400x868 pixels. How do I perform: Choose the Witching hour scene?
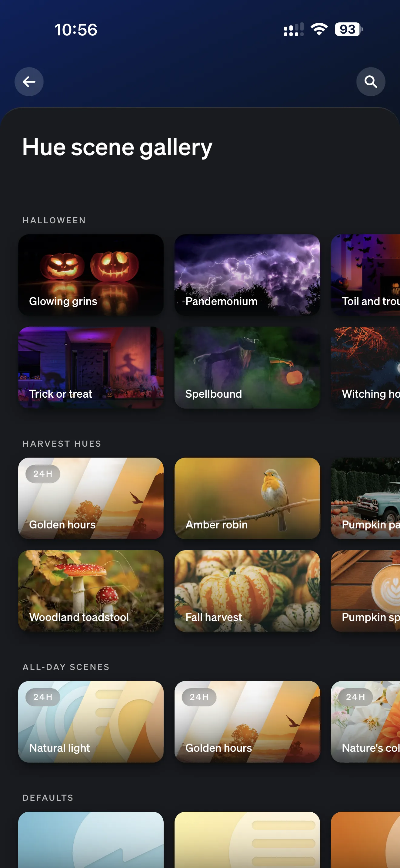(365, 368)
